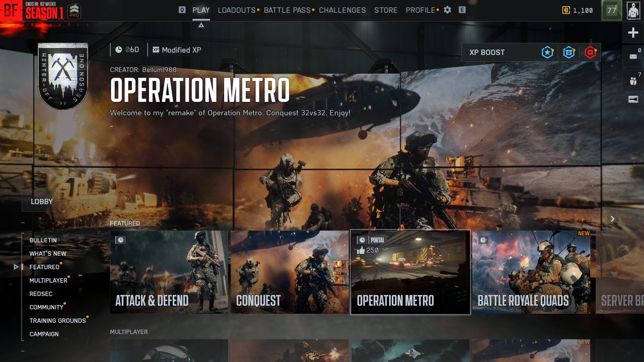Open Training Grounds from the sidebar

(x=57, y=320)
